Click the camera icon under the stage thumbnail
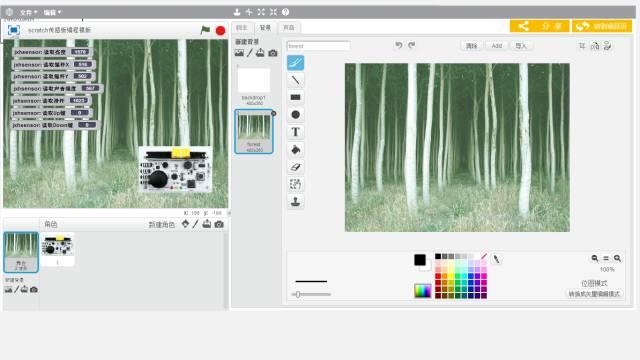Image resolution: width=640 pixels, height=360 pixels. pos(34,289)
